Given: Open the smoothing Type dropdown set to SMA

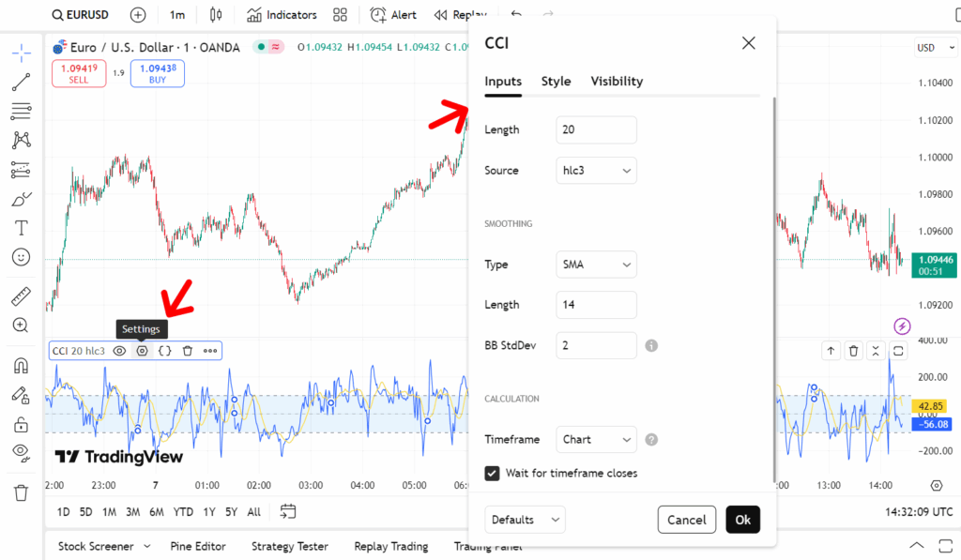Looking at the screenshot, I should pos(596,264).
